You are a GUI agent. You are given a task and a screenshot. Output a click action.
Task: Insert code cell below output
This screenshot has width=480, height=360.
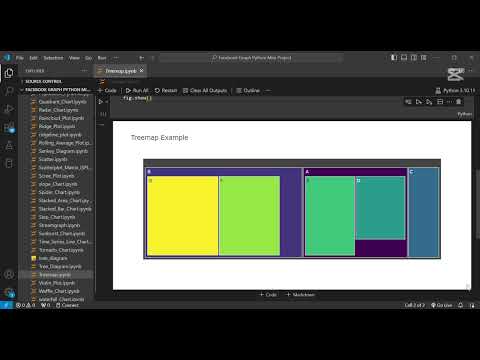(x=268, y=295)
